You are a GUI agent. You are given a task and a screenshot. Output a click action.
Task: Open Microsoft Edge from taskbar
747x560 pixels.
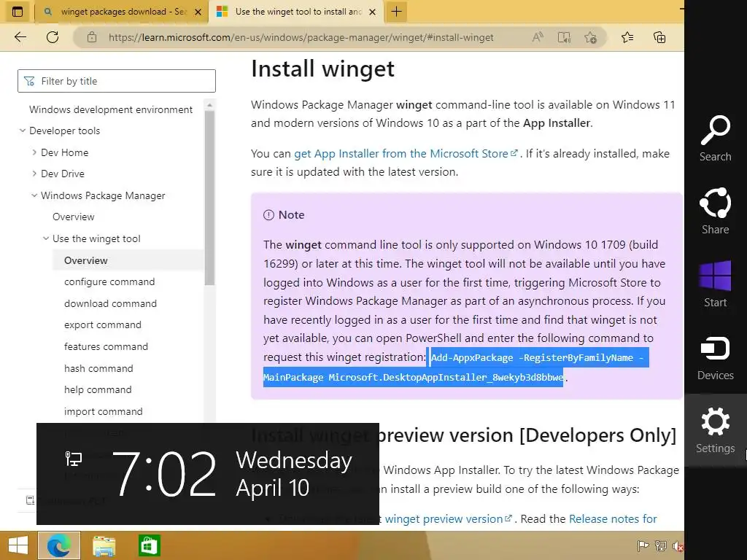pos(59,545)
